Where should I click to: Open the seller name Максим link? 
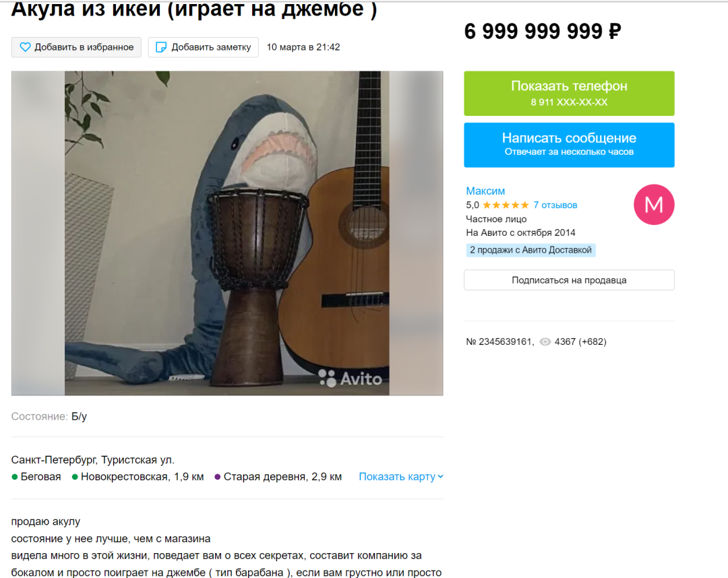(485, 191)
